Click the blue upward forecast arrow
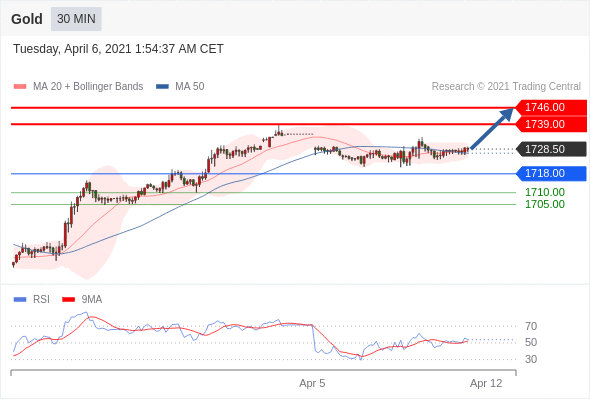 [492, 128]
